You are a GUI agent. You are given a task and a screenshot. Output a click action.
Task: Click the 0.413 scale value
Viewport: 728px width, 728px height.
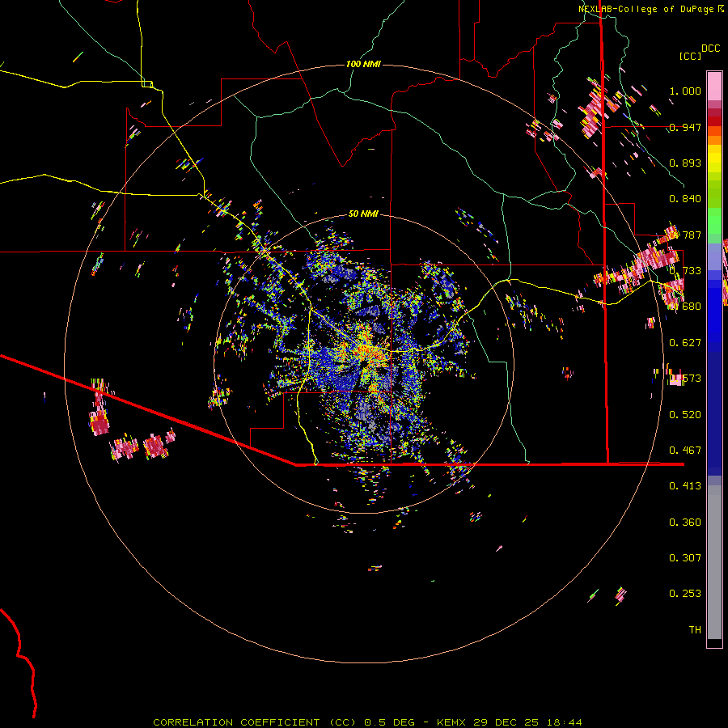(685, 486)
